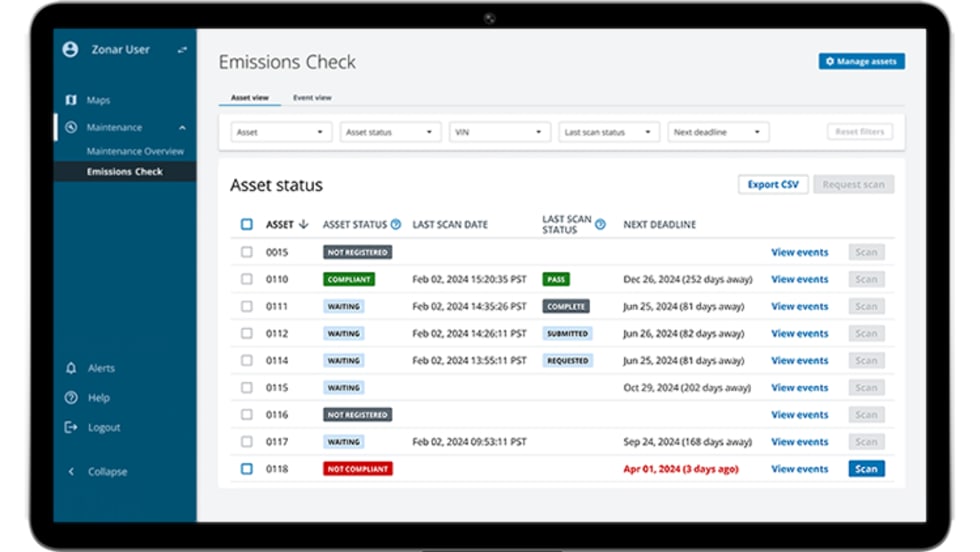980x552 pixels.
Task: Click the Last Scan Date column header
Action: click(450, 224)
